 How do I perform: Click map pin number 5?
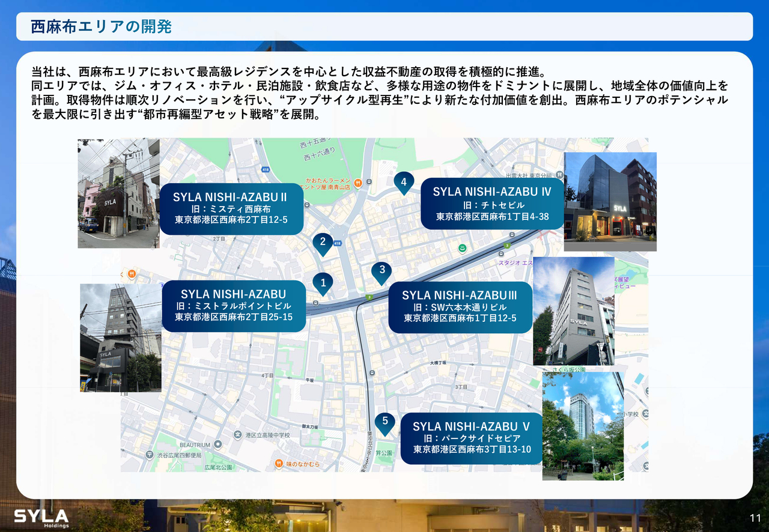[384, 422]
